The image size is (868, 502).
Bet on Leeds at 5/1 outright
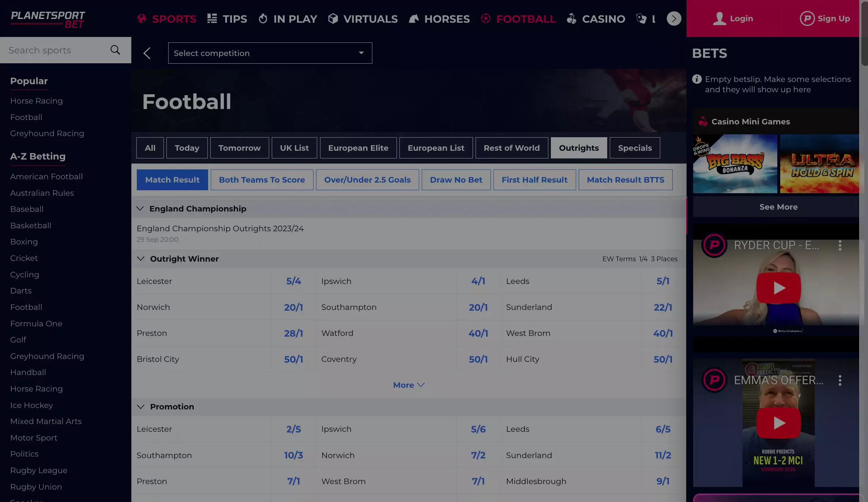coord(663,281)
